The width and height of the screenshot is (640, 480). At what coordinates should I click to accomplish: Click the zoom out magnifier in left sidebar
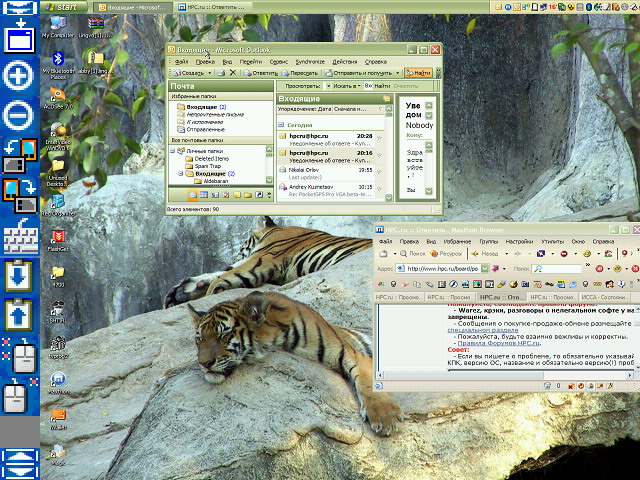click(x=18, y=115)
